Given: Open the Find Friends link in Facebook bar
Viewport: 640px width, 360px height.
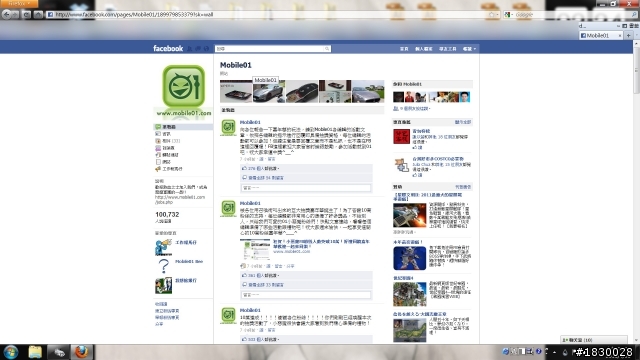Looking at the screenshot, I should (447, 49).
